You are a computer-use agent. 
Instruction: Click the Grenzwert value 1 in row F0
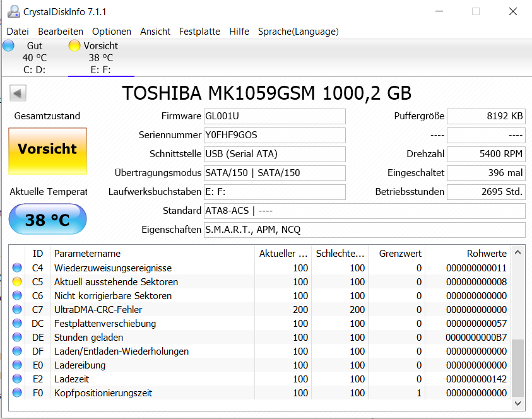pos(419,393)
